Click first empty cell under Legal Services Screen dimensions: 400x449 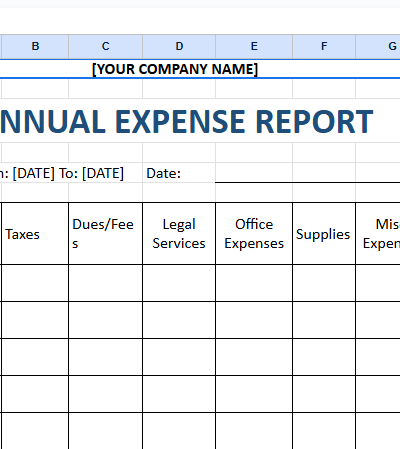coord(179,283)
